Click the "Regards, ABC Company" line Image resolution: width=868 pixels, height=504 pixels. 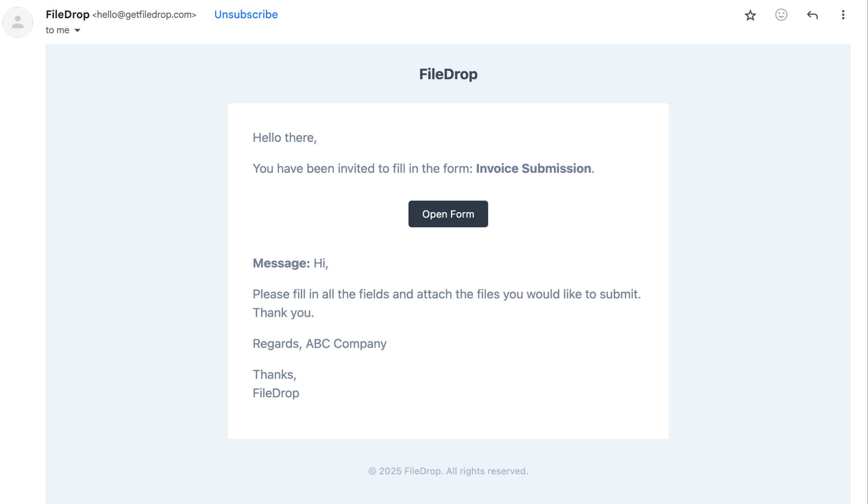click(319, 343)
